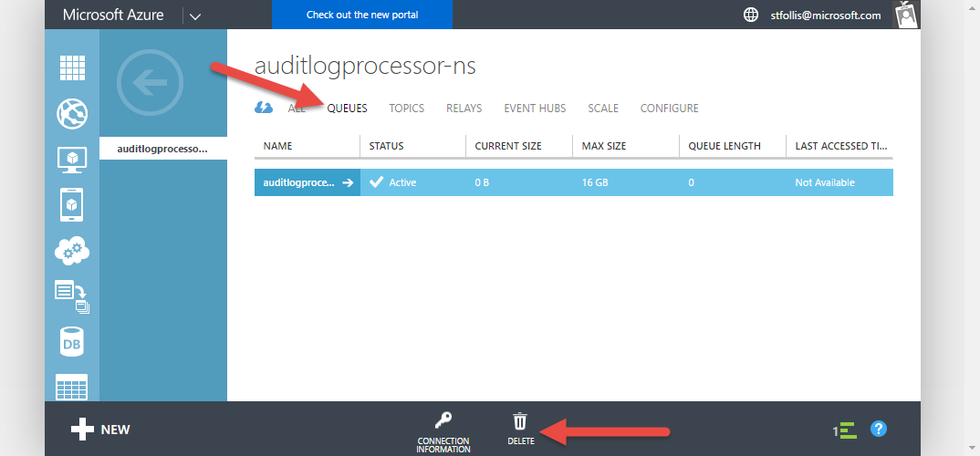Open Storage table icon in sidebar

pos(72,388)
